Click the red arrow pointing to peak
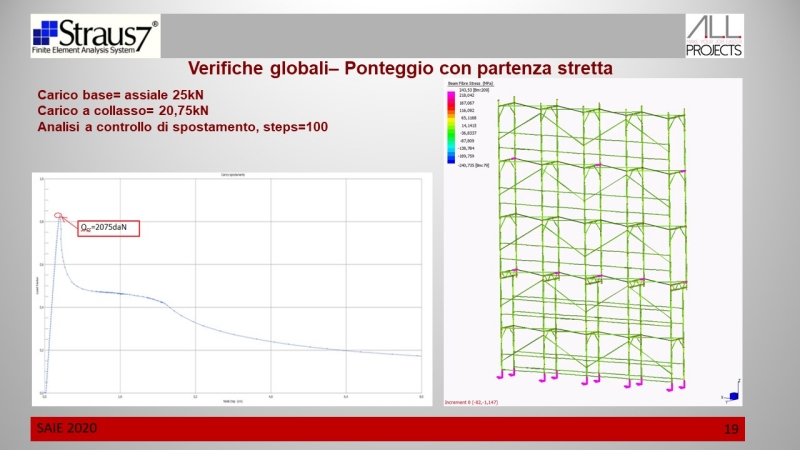800x450 pixels. 70,222
